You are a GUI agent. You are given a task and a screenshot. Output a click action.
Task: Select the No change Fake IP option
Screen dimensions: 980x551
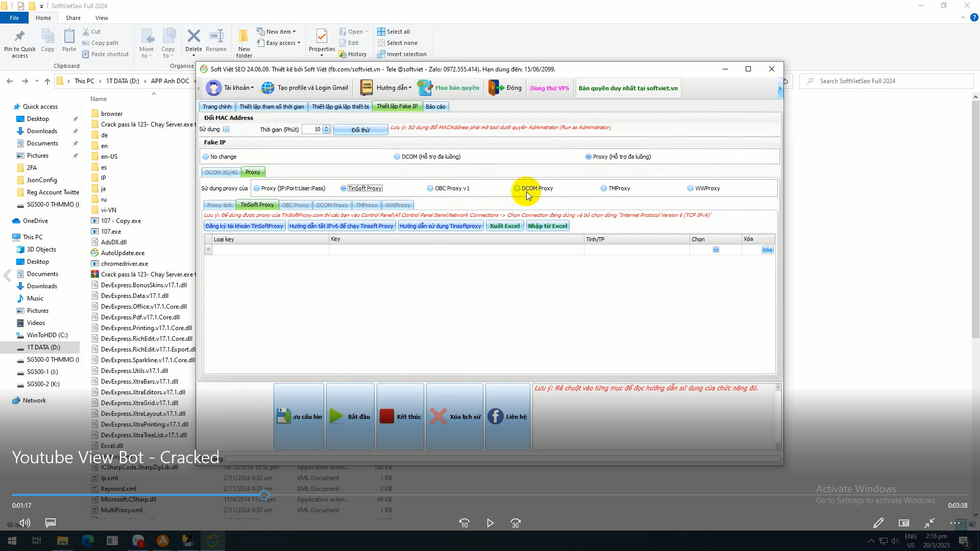(x=206, y=157)
